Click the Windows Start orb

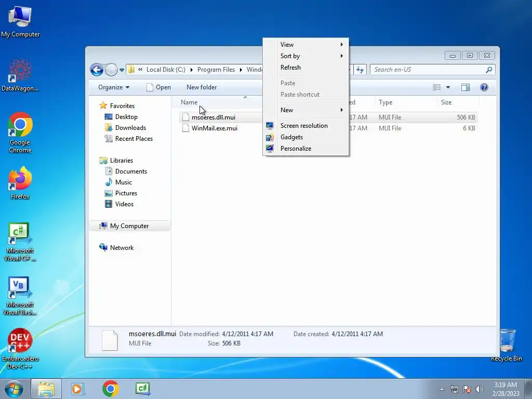coord(14,389)
